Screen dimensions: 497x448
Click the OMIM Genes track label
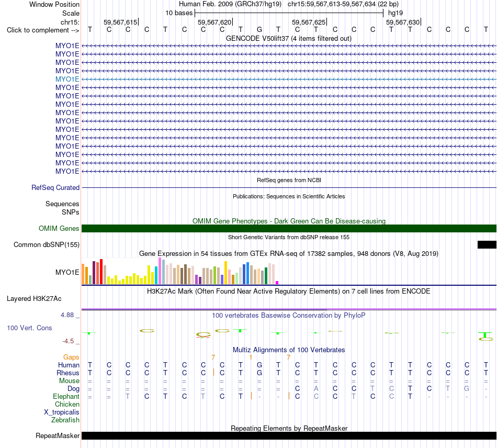tap(59, 229)
